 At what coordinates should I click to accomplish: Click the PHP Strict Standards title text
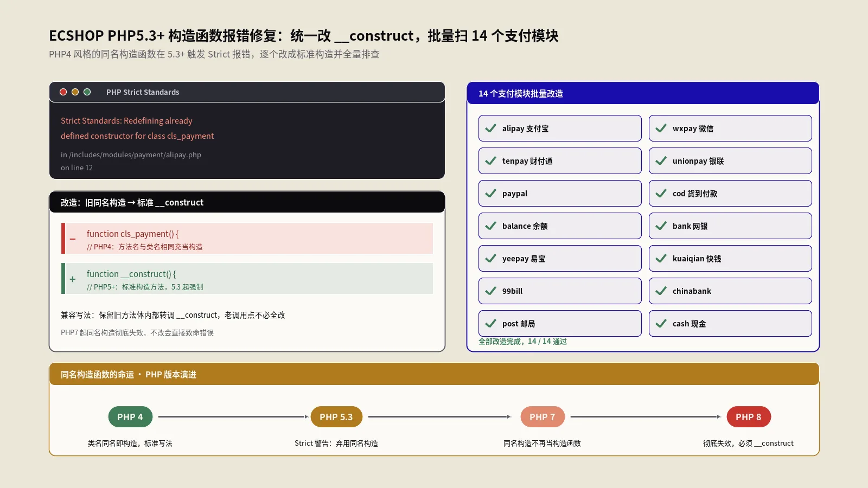pyautogui.click(x=143, y=92)
